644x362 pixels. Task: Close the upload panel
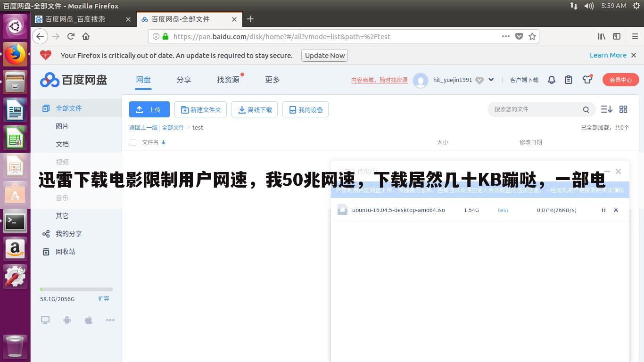[619, 172]
